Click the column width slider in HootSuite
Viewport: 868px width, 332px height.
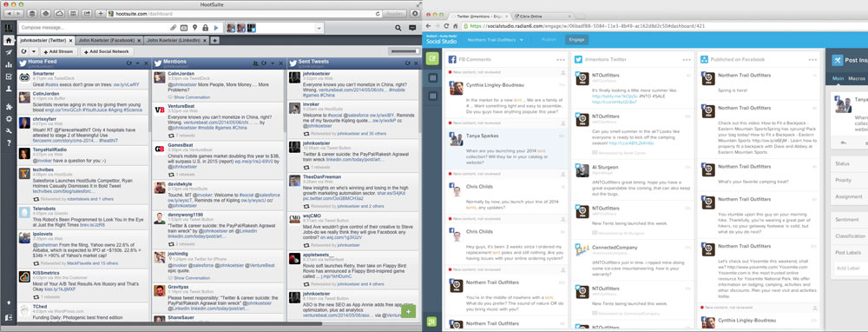[404, 51]
